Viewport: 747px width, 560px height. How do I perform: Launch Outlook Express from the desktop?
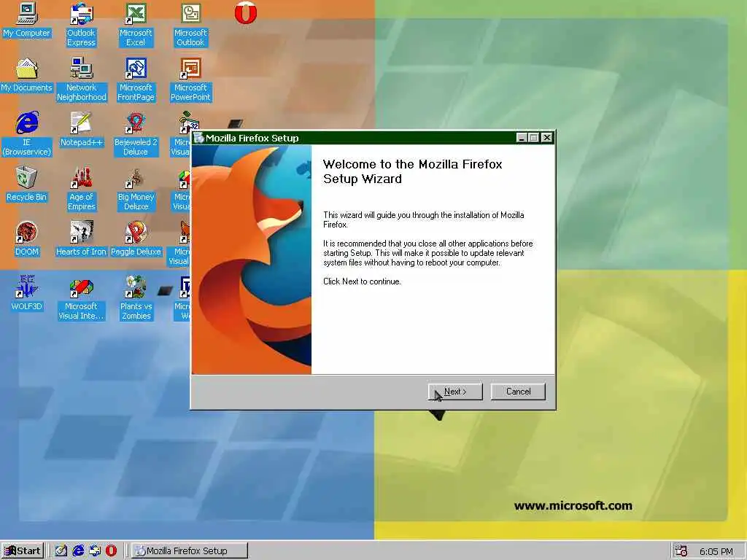coord(81,25)
